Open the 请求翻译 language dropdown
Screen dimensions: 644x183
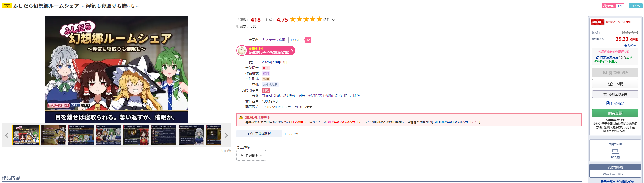[251, 155]
